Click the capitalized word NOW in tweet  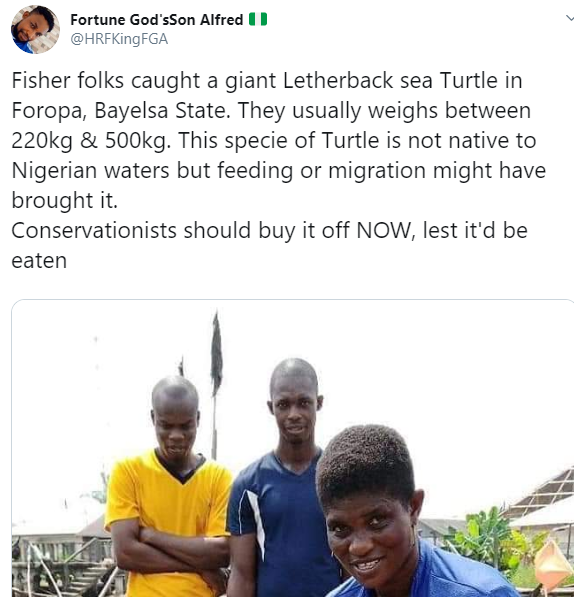pyautogui.click(x=385, y=231)
